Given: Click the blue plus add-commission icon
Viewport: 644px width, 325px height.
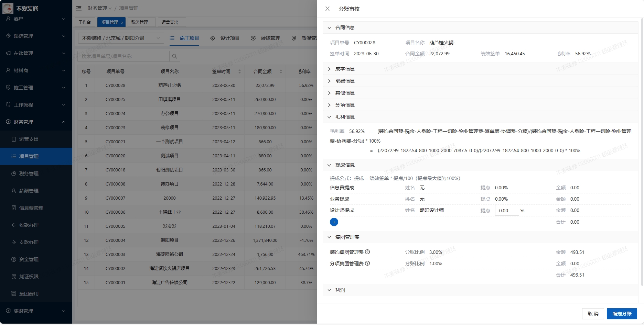Looking at the screenshot, I should 334,222.
